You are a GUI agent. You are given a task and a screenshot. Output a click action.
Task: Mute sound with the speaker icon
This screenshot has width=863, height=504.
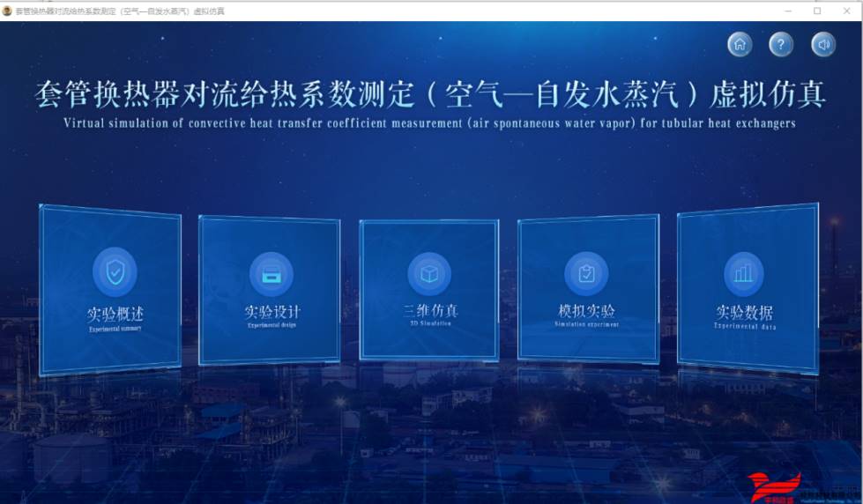pos(823,44)
